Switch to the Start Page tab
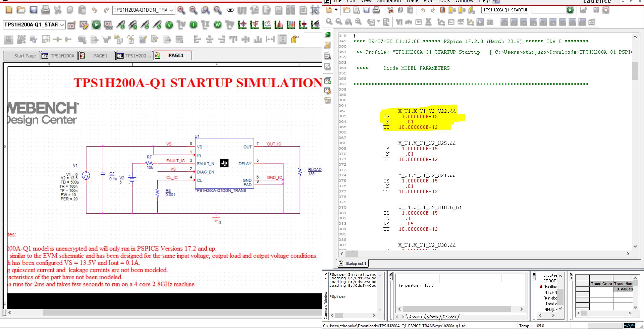The height and width of the screenshot is (329, 644). 21,56
